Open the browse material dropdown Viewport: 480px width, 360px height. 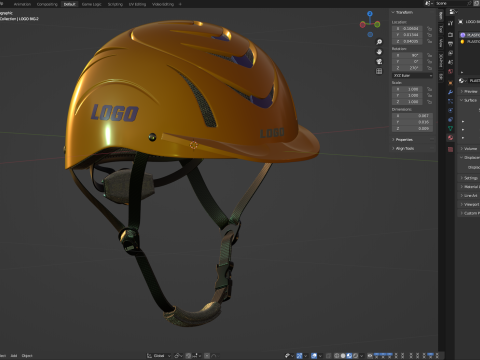463,81
